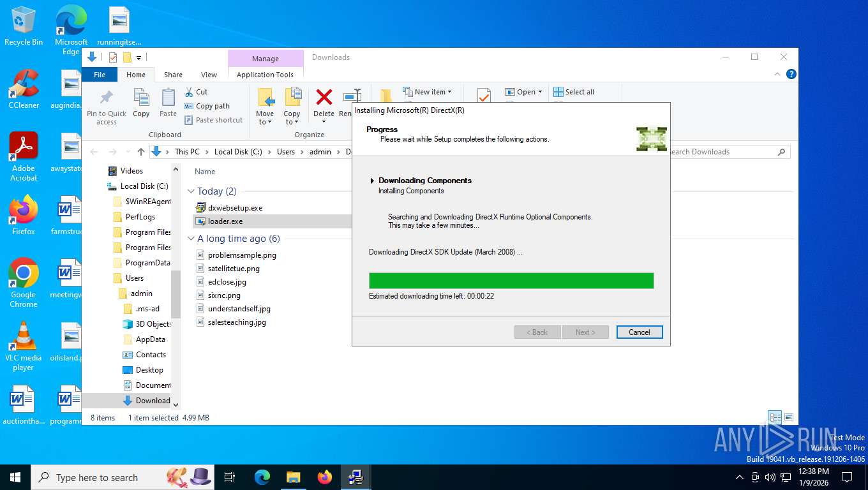Click Task View taskbar icon
Screen dimensions: 868x490
coord(230,477)
